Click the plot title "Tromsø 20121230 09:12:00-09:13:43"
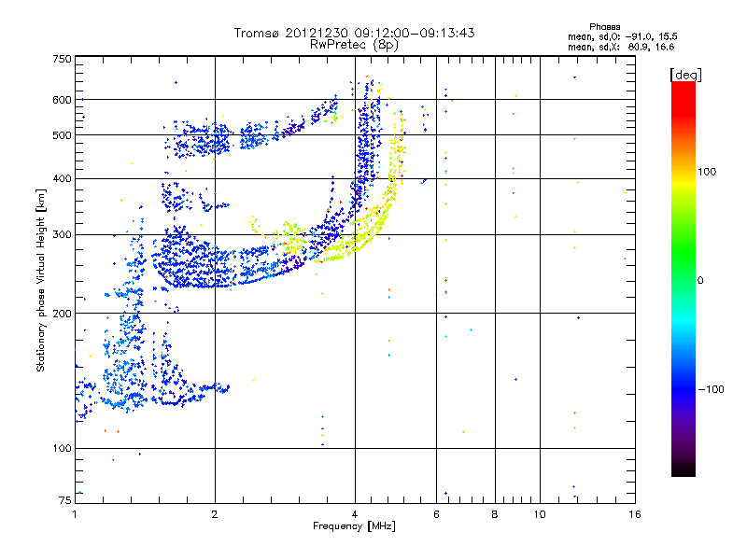The image size is (747, 560). pos(354,33)
